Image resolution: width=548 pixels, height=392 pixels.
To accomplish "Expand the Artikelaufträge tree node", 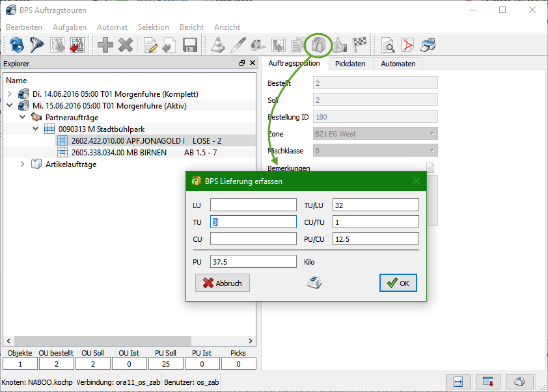I will [x=24, y=164].
